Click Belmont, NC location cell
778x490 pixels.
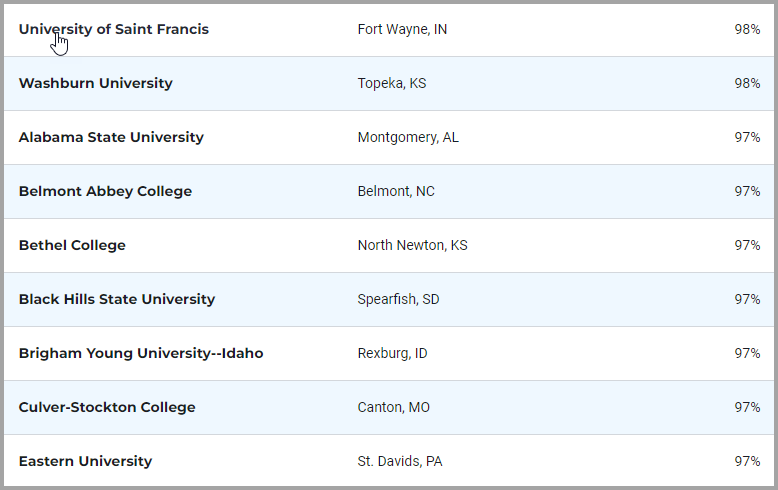(x=396, y=191)
